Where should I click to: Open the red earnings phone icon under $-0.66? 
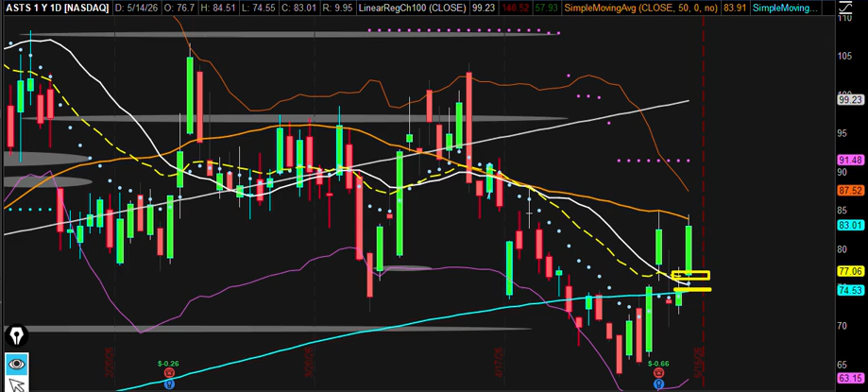coord(658,374)
